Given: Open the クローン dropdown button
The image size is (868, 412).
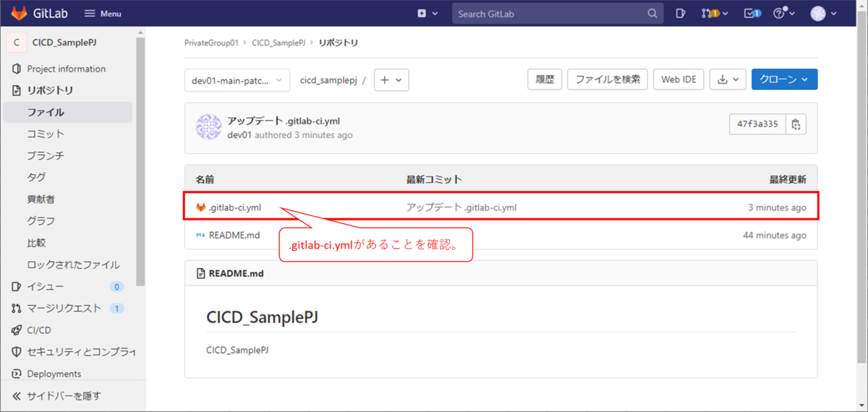Looking at the screenshot, I should (785, 80).
